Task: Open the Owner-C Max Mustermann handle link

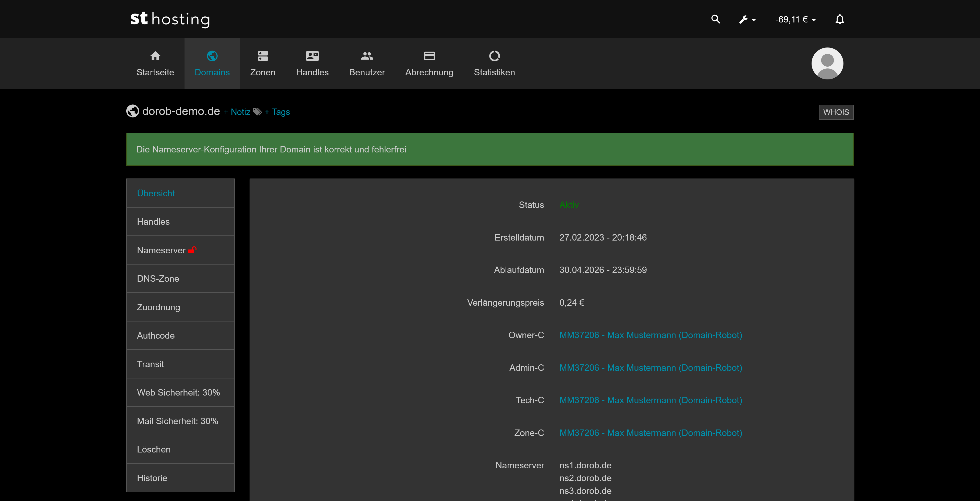Action: 650,335
